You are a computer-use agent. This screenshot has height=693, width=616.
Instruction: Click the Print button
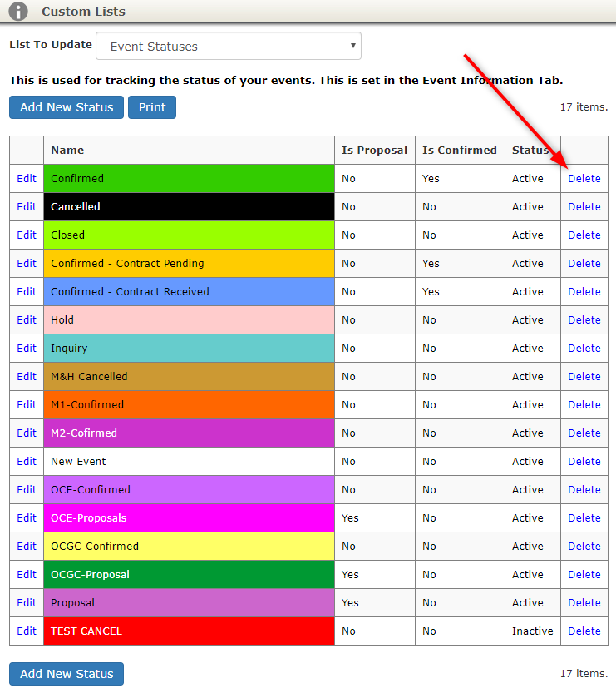tap(152, 107)
